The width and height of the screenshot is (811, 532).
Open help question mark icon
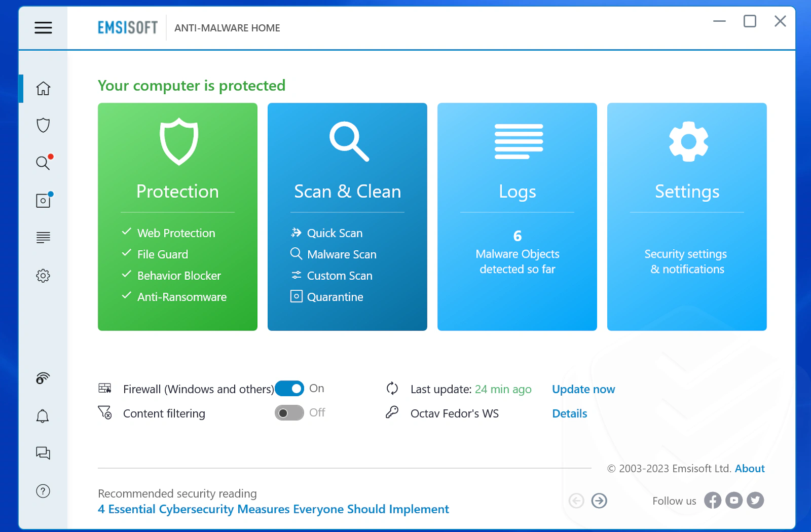point(43,491)
